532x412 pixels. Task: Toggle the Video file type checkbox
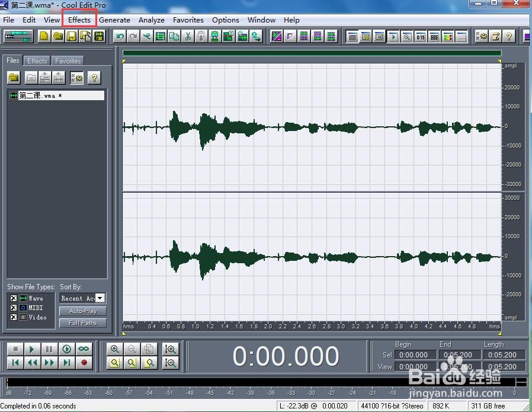click(13, 317)
